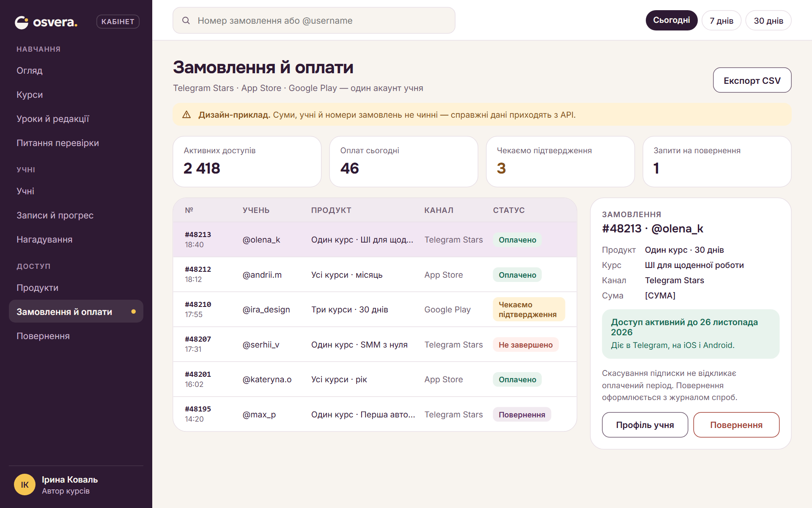
Task: Click the Ірина Коваль user name
Action: (70, 479)
